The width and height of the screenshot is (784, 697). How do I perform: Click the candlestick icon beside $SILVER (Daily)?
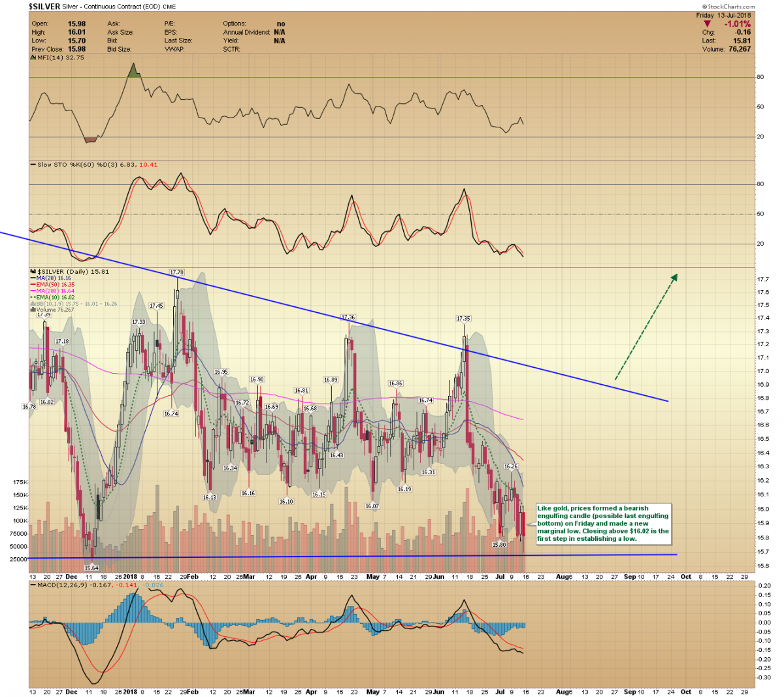pos(33,271)
